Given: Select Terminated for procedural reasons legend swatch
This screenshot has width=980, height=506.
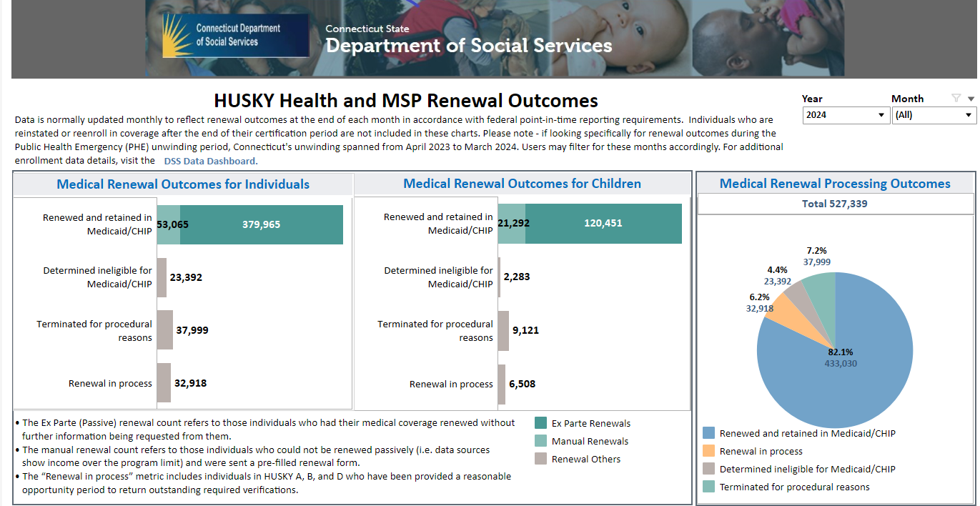Looking at the screenshot, I should (x=708, y=487).
